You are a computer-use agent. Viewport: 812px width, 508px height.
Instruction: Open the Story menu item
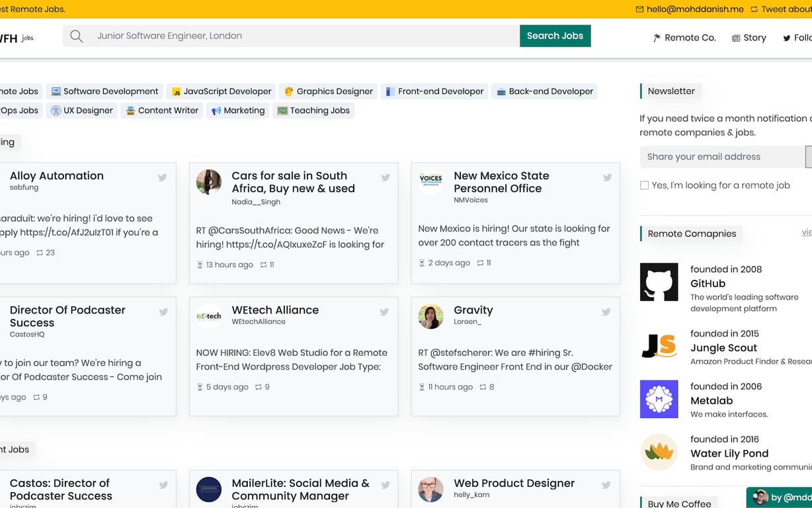pyautogui.click(x=749, y=38)
